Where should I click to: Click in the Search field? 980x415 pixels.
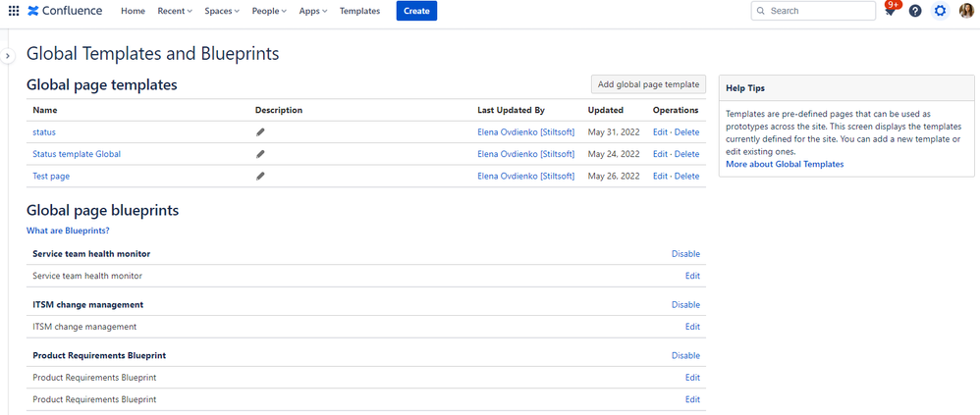pos(813,11)
